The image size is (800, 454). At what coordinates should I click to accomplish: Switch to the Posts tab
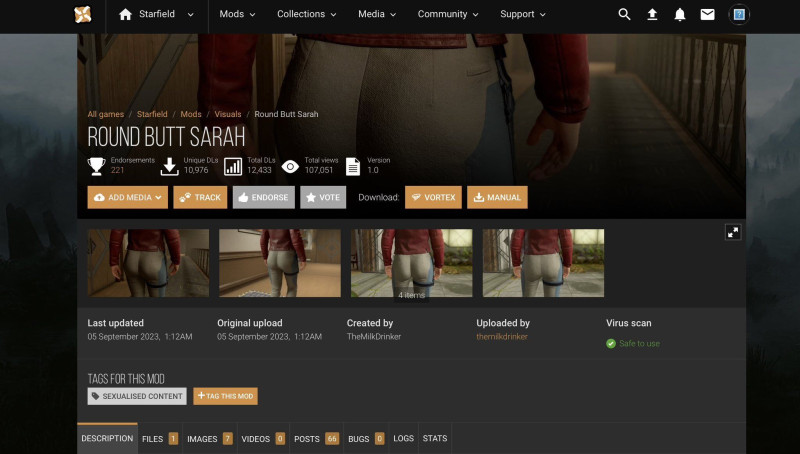tap(316, 438)
